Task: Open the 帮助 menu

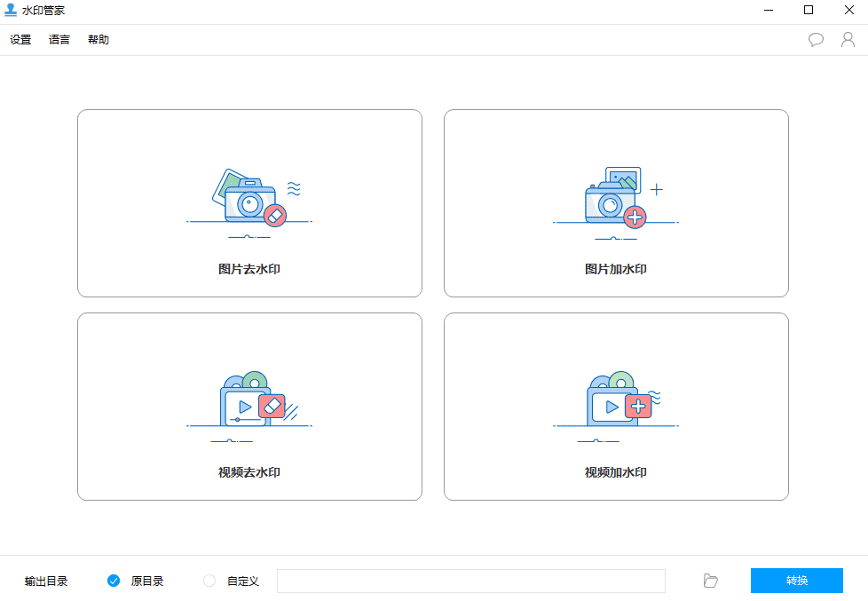Action: pyautogui.click(x=99, y=40)
